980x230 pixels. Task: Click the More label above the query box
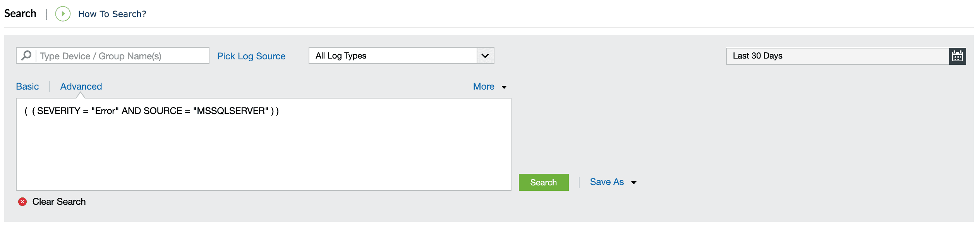(x=483, y=86)
